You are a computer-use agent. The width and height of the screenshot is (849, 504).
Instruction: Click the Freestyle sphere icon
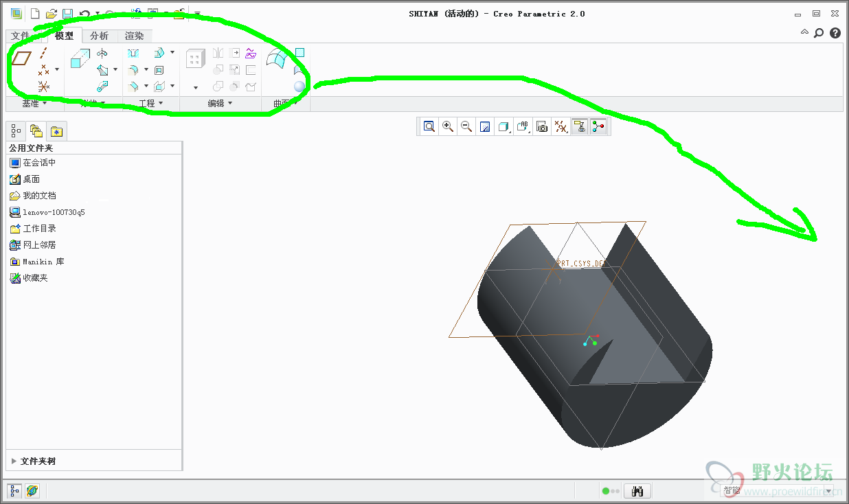(x=299, y=87)
